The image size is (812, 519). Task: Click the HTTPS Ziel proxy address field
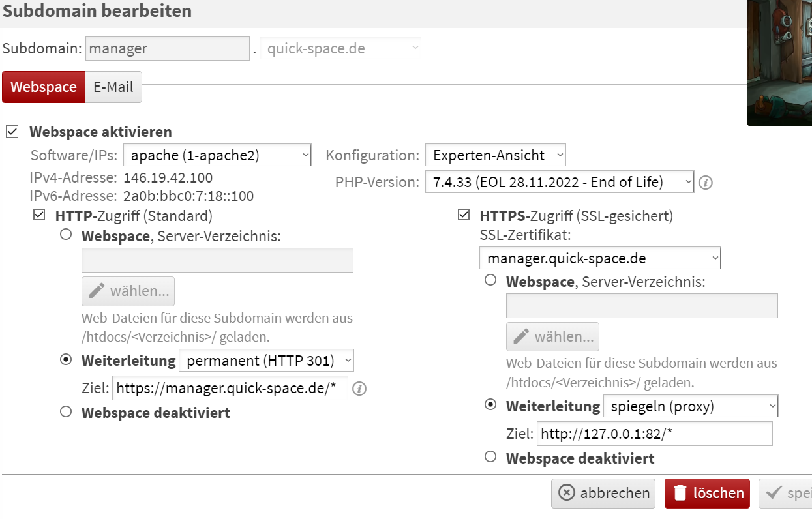tap(654, 434)
